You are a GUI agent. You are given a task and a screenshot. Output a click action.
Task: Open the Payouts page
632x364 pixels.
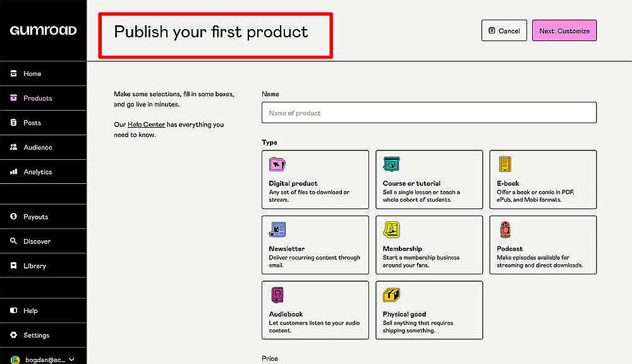point(35,217)
